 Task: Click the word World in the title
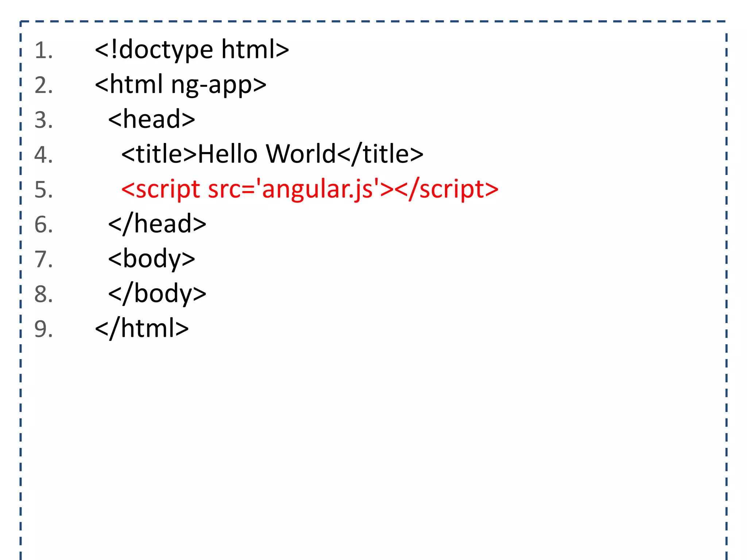(301, 154)
